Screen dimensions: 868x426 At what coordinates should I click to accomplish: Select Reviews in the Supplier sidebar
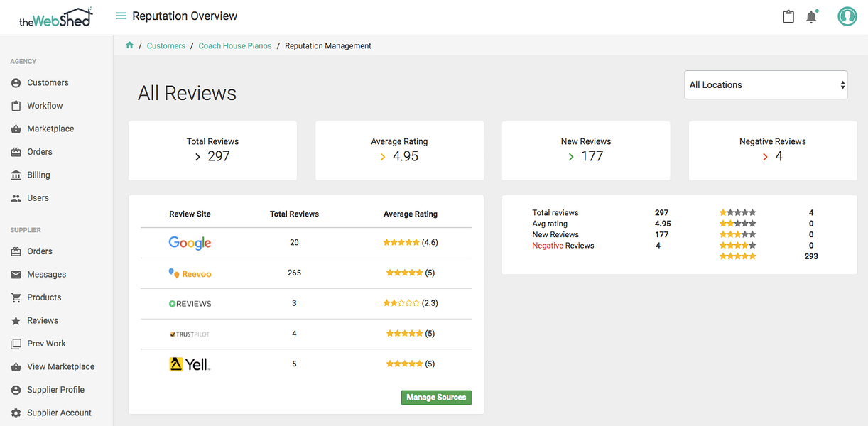point(43,320)
